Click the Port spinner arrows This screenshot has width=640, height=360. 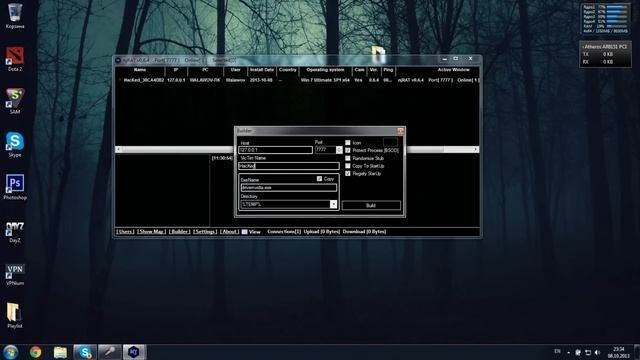[x=339, y=150]
